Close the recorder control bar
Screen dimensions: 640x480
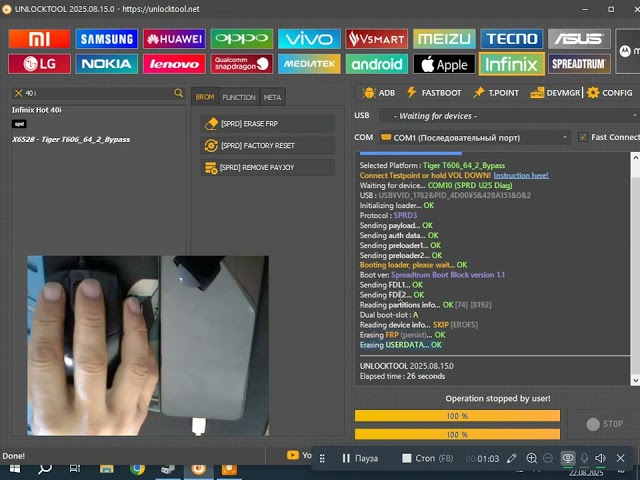pyautogui.click(x=620, y=458)
